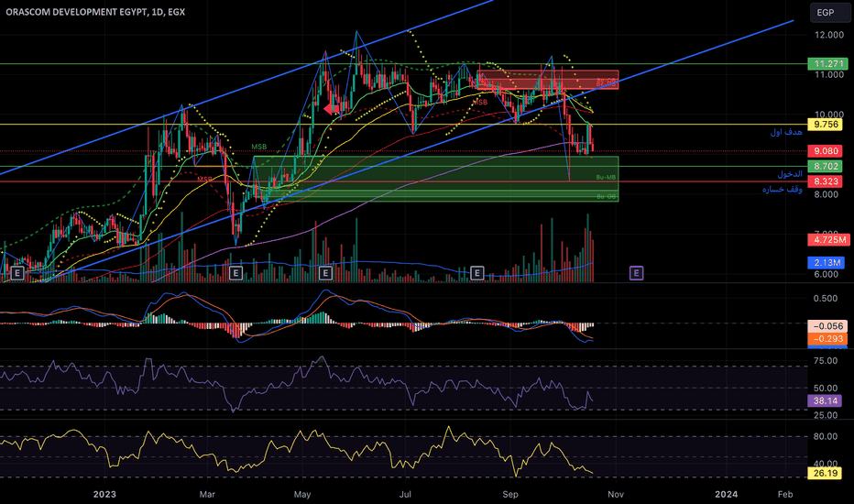Click the 11.000 price axis label
Image resolution: width=854 pixels, height=504 pixels.
coord(828,74)
